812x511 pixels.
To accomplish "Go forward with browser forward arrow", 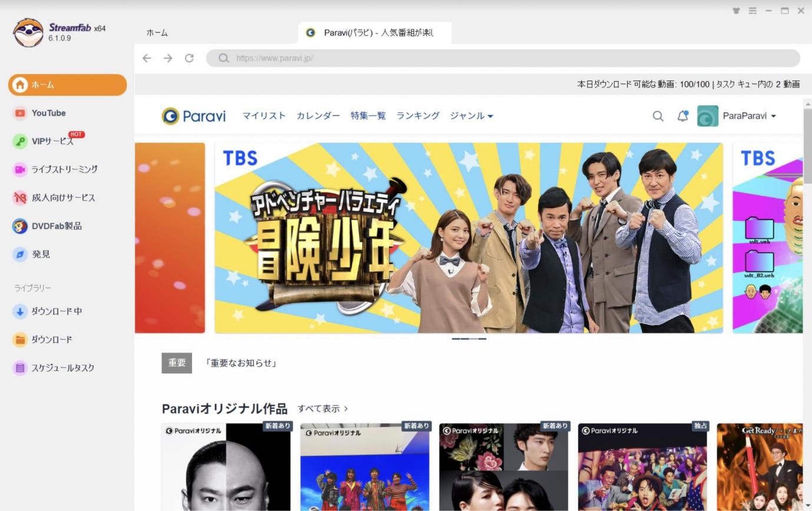I will (x=168, y=58).
